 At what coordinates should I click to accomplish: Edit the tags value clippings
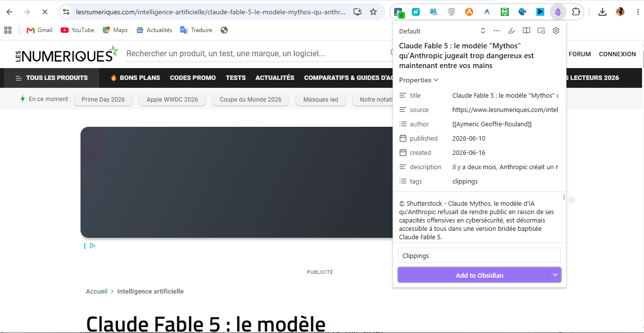505,181
